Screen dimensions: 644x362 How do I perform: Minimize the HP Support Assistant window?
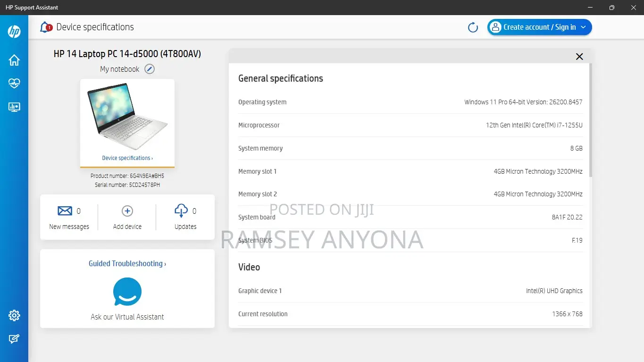[x=590, y=8]
